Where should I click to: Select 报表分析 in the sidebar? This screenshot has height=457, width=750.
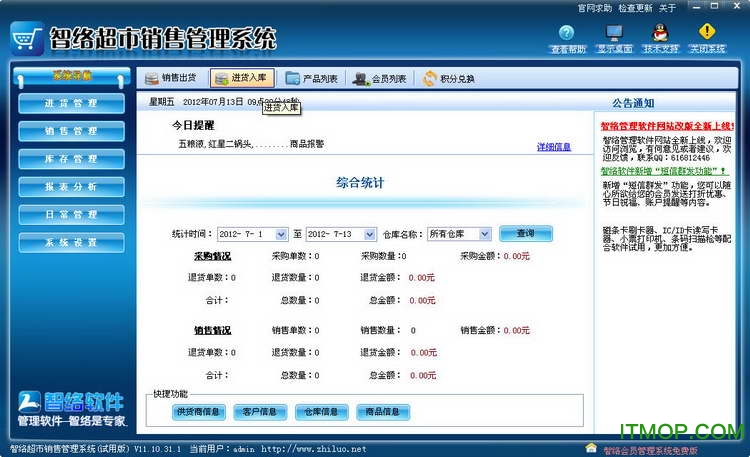coord(71,187)
